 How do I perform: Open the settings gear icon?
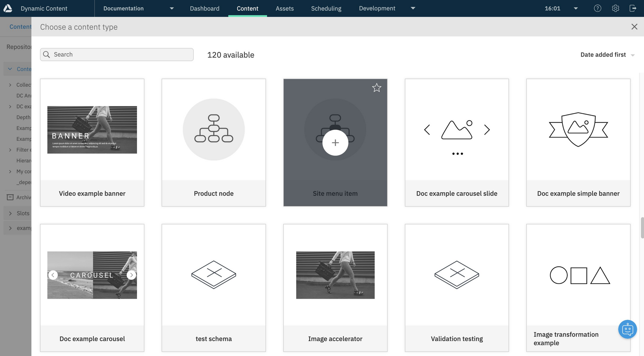[616, 8]
